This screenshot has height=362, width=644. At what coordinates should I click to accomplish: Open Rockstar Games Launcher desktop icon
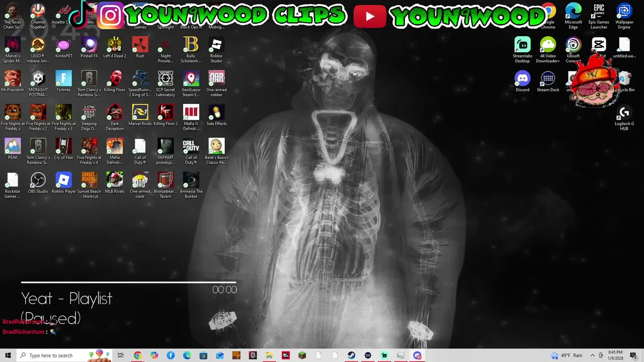click(x=13, y=185)
